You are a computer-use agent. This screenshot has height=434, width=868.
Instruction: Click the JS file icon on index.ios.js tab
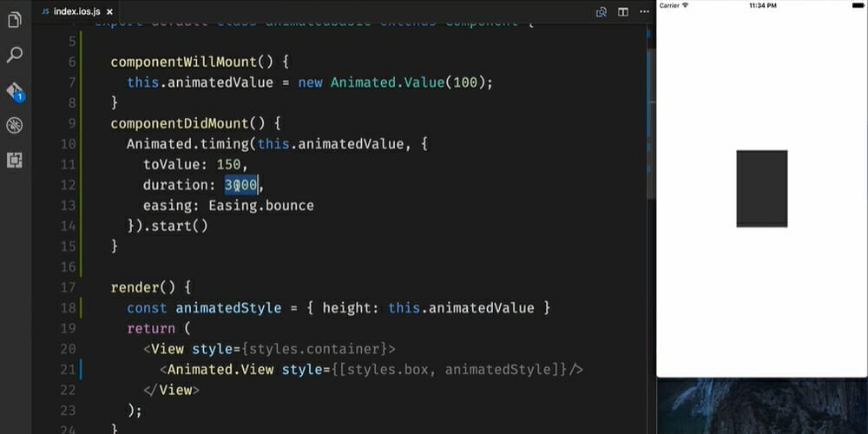45,11
